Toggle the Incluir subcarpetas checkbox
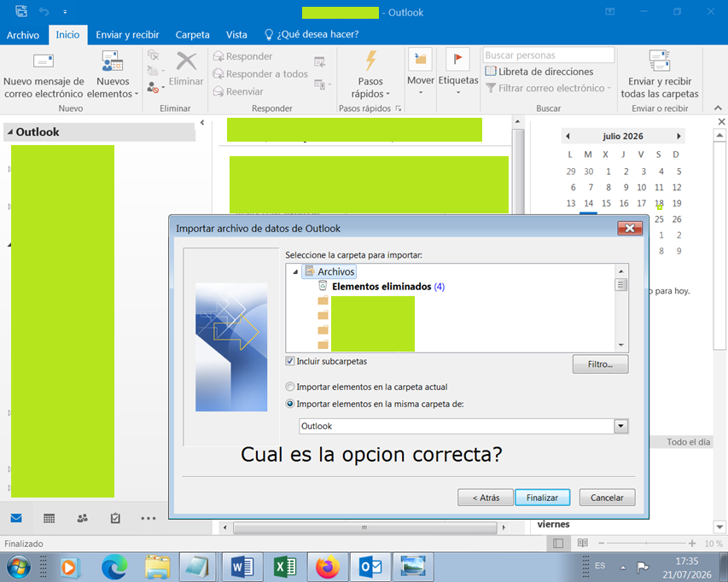This screenshot has height=582, width=728. pos(290,361)
